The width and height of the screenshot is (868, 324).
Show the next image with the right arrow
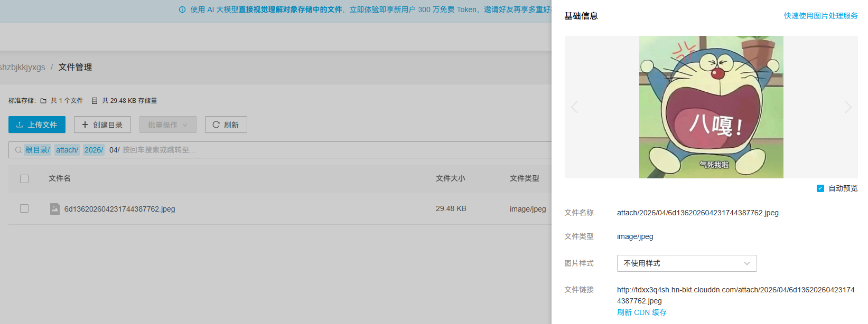[848, 107]
